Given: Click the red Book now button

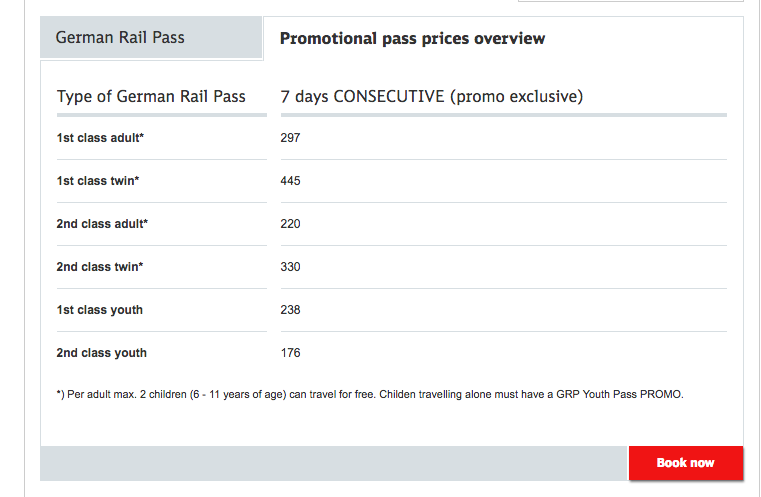Looking at the screenshot, I should coord(686,463).
